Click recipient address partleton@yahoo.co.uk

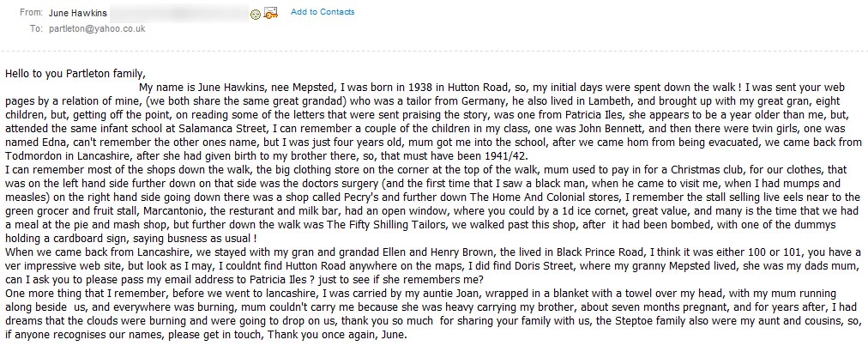pos(97,28)
